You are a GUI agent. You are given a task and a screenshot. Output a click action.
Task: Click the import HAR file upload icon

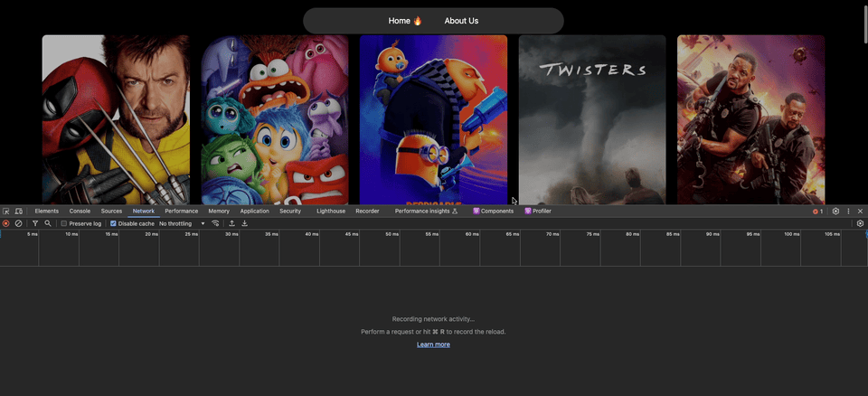(232, 223)
